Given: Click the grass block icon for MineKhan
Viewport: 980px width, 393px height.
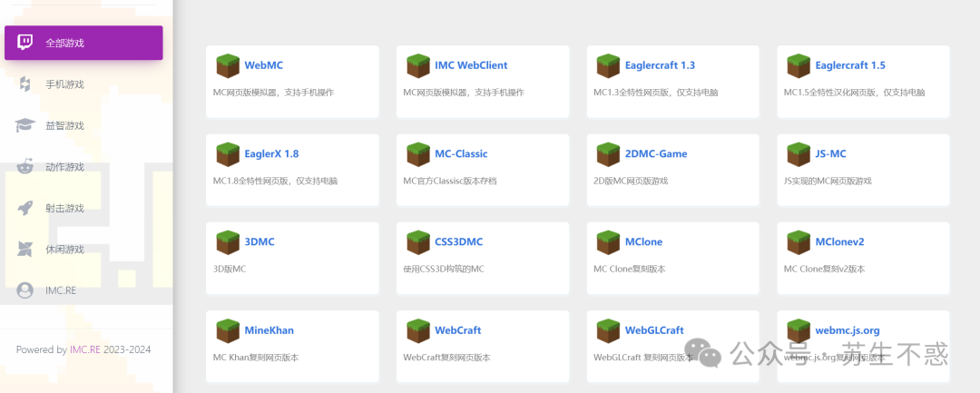Looking at the screenshot, I should (x=228, y=331).
